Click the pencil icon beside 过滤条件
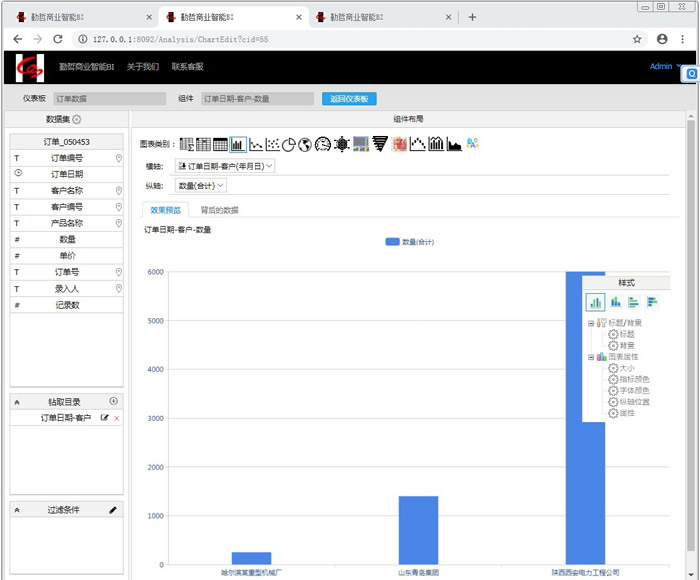Screen dimensions: 700x580 113,510
